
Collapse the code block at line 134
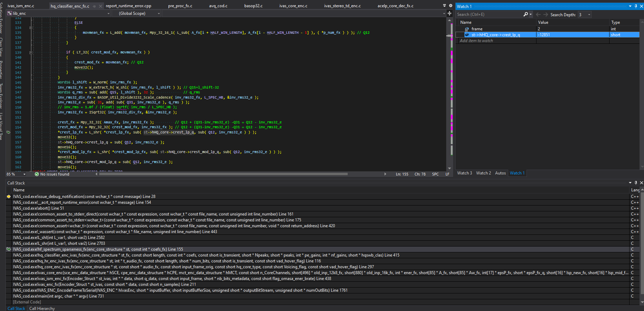click(31, 28)
